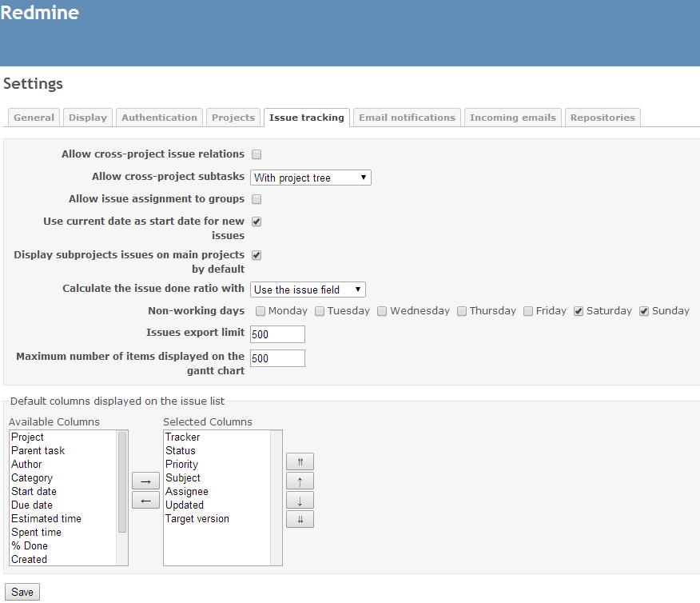The width and height of the screenshot is (700, 603).
Task: Mark Monday as non-working day
Action: point(261,311)
